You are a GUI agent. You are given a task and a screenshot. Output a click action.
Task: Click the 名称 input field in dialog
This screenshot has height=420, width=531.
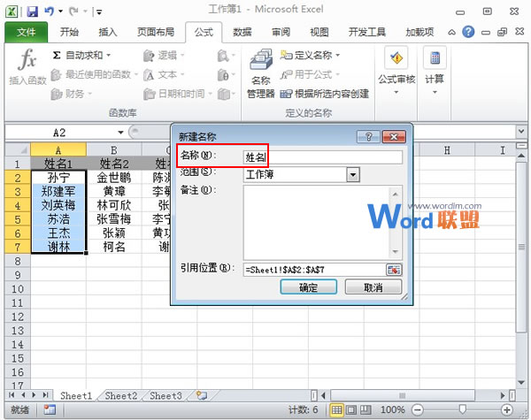(322, 157)
